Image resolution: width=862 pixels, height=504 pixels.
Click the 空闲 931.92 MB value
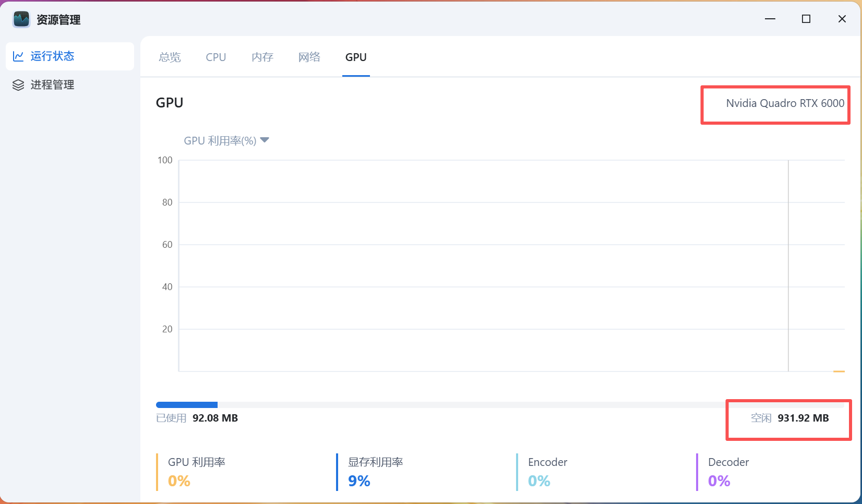pos(789,418)
